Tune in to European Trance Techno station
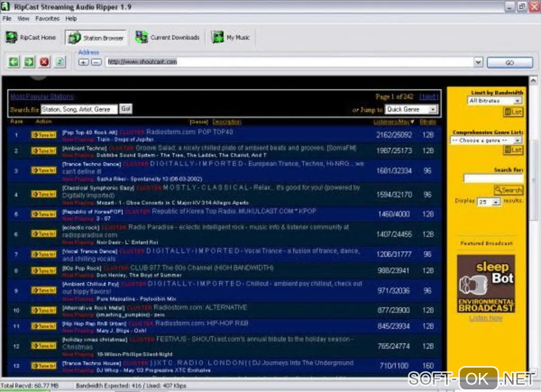Image resolution: width=541 pixels, height=392 pixels. pyautogui.click(x=43, y=170)
